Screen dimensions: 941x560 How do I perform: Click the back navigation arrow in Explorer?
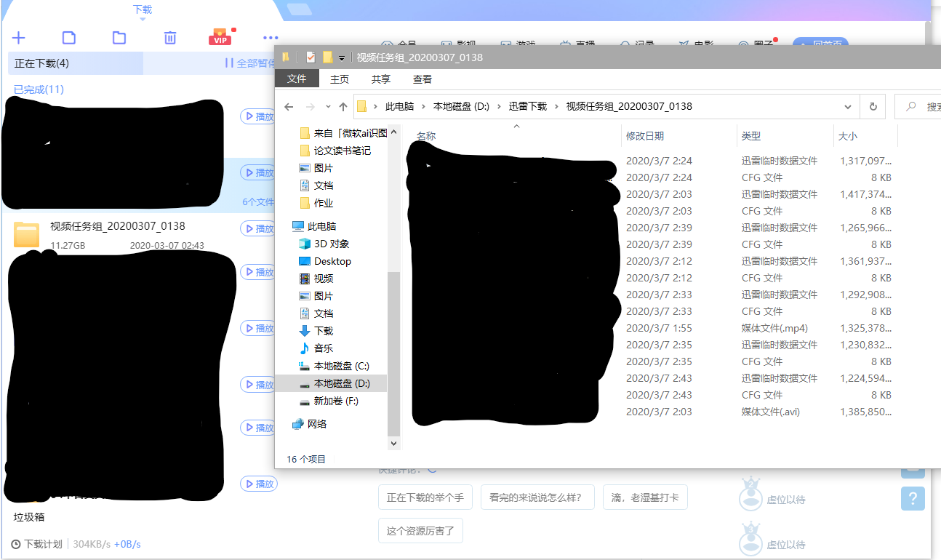pos(288,106)
